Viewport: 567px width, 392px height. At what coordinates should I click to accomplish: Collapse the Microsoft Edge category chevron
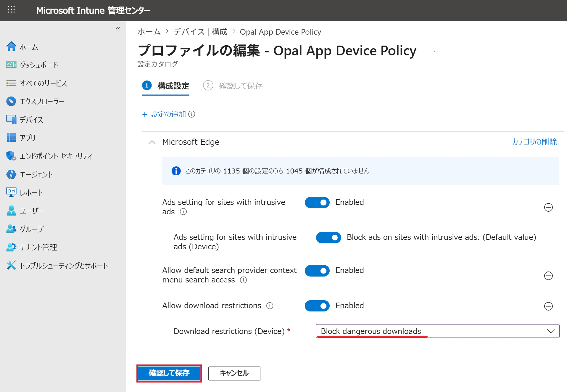(x=152, y=142)
